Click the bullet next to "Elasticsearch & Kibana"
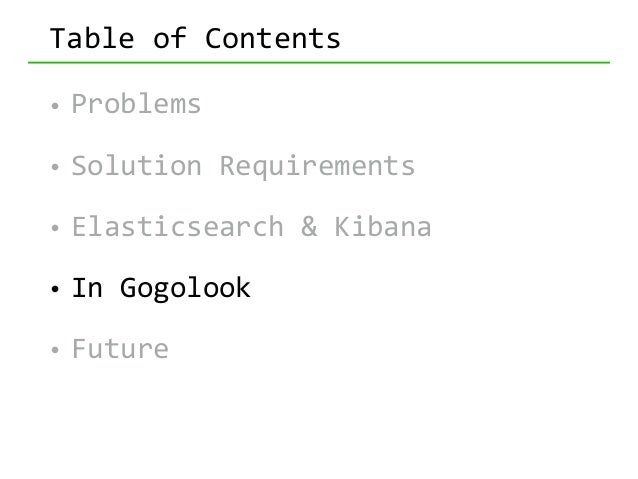Viewport: 638px width, 479px height. click(x=56, y=230)
